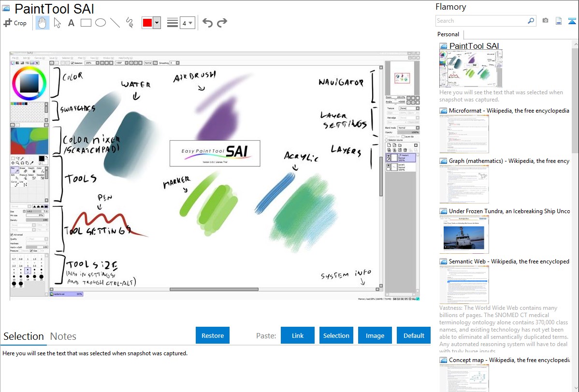Click the Default paste button

click(x=414, y=335)
